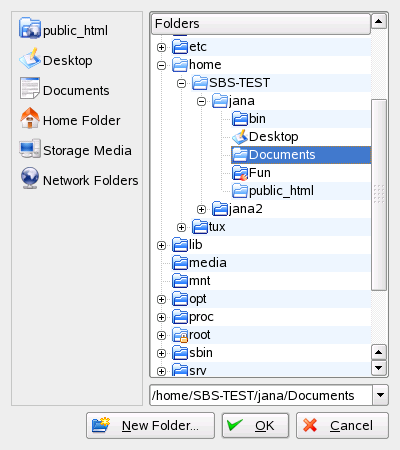Click the SBS-TEST folder icon
The height and width of the screenshot is (450, 400).
(x=200, y=83)
